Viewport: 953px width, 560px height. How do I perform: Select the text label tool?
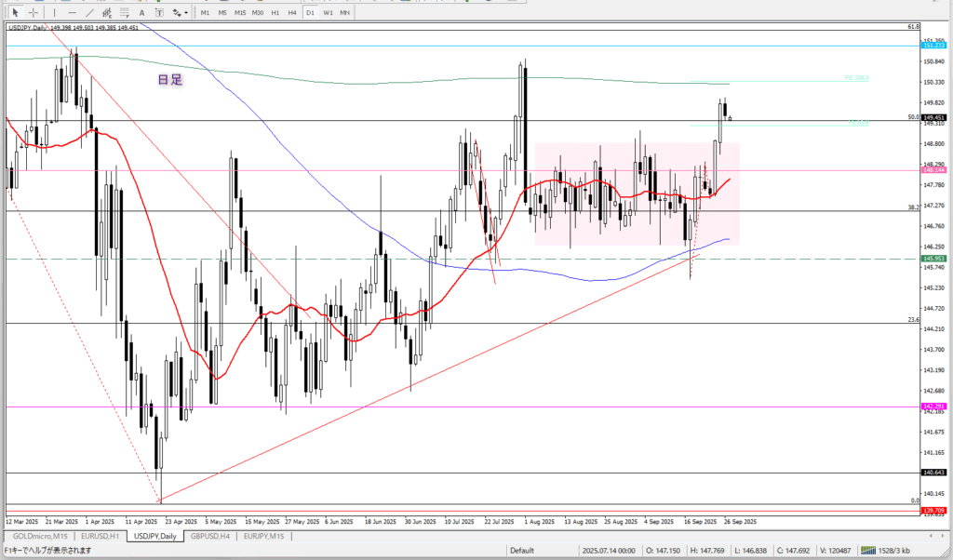(x=160, y=12)
